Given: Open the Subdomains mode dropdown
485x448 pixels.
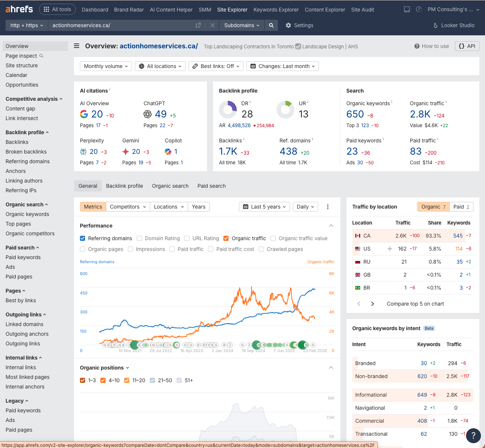Looking at the screenshot, I should [x=241, y=25].
